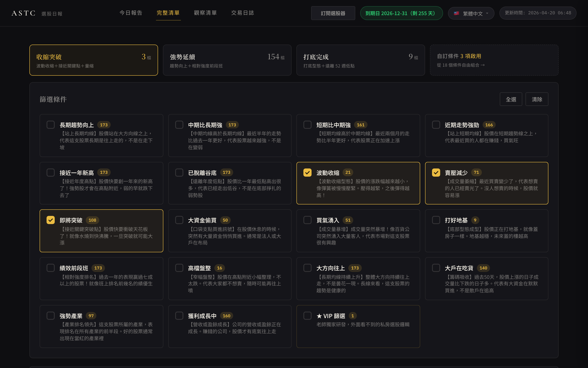Select the 強勢延續 preset card
588x368 pixels.
click(227, 60)
